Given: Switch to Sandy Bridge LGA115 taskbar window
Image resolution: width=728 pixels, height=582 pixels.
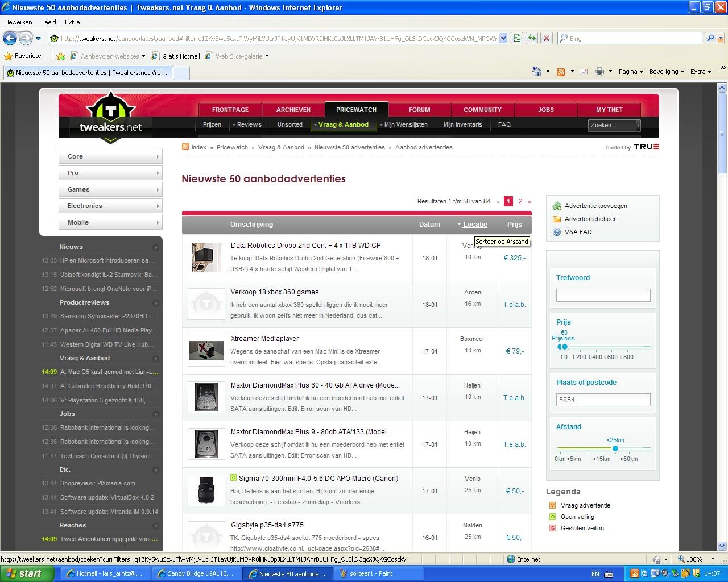Looking at the screenshot, I should (x=197, y=573).
